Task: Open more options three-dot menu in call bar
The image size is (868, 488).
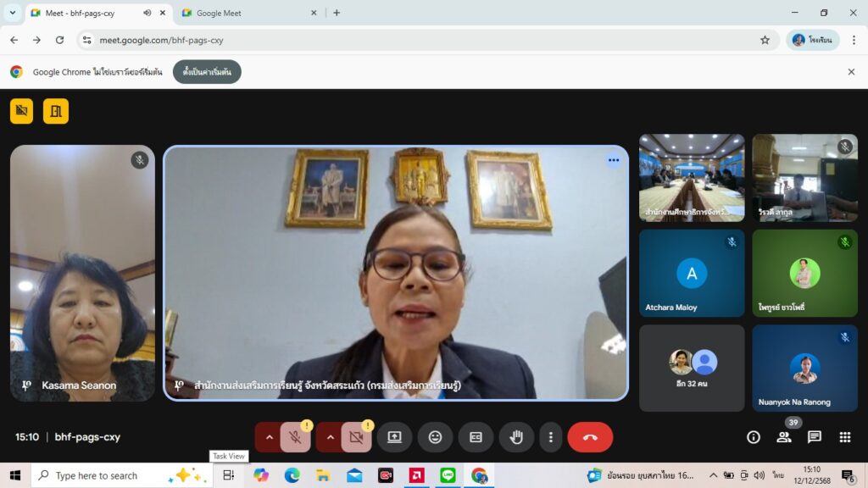Action: (551, 437)
